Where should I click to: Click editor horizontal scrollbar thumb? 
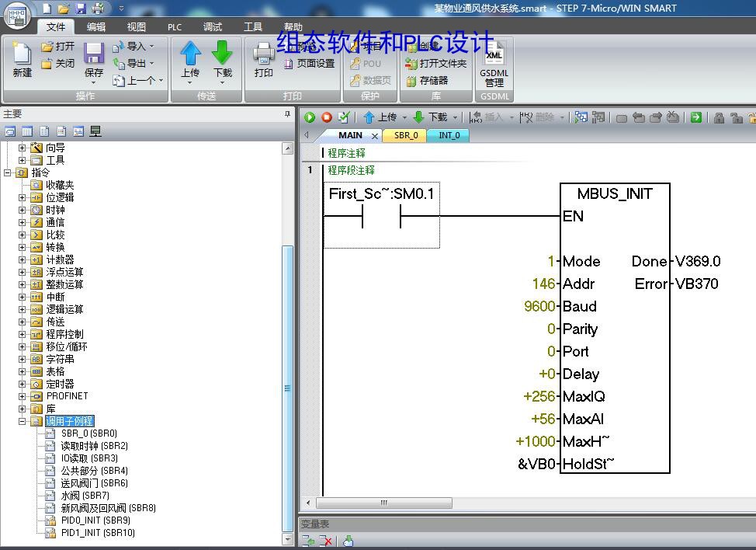pyautogui.click(x=383, y=503)
